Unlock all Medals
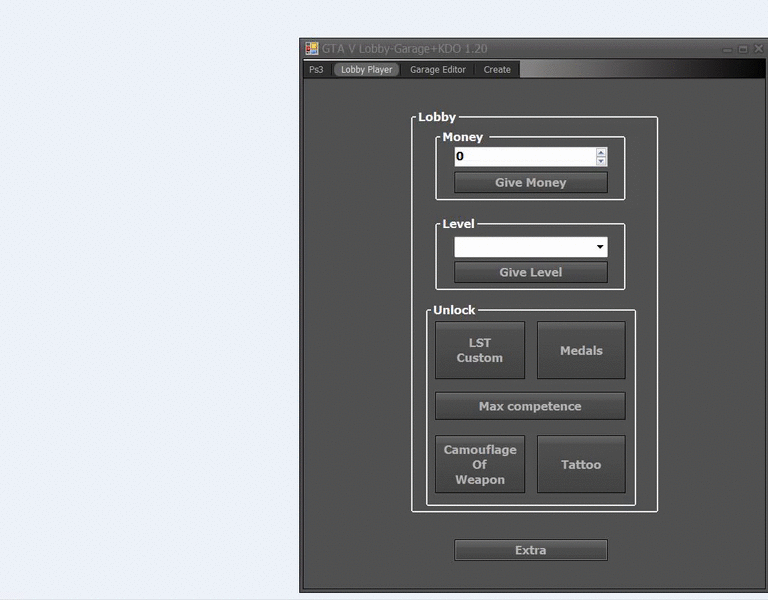768x600 pixels. coord(581,350)
